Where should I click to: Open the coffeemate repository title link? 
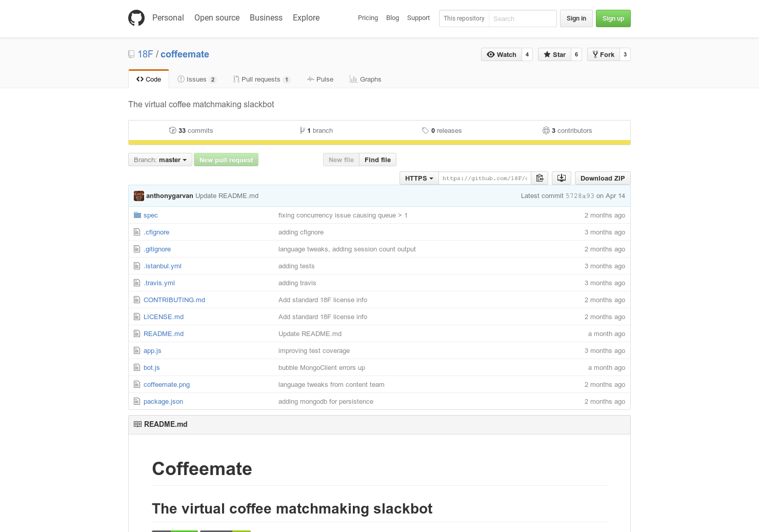(x=185, y=54)
